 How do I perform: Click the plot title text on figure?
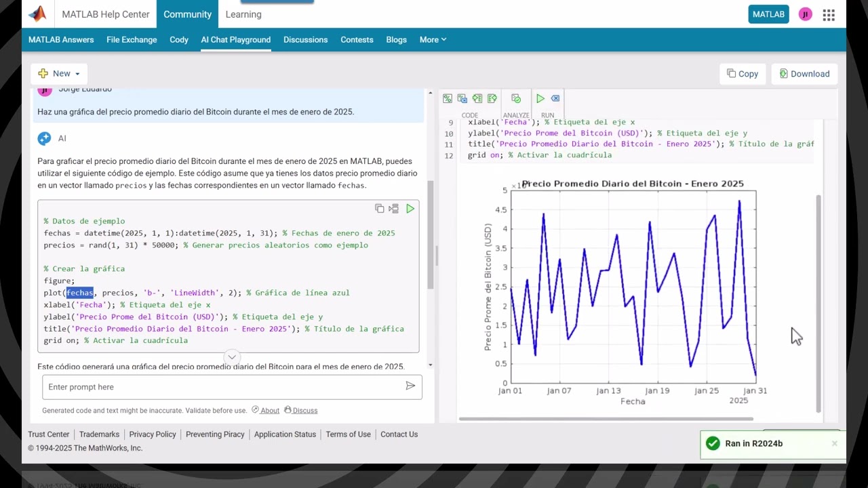click(x=633, y=184)
